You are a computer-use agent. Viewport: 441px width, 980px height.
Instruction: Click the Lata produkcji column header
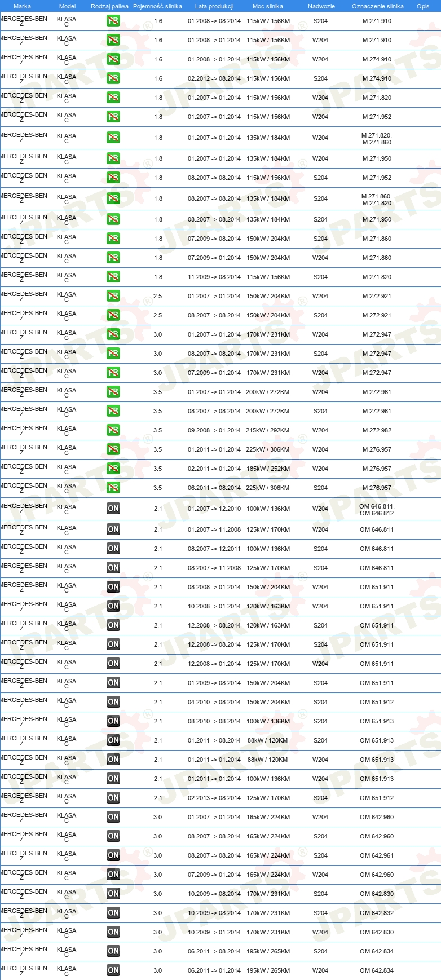point(214,6)
